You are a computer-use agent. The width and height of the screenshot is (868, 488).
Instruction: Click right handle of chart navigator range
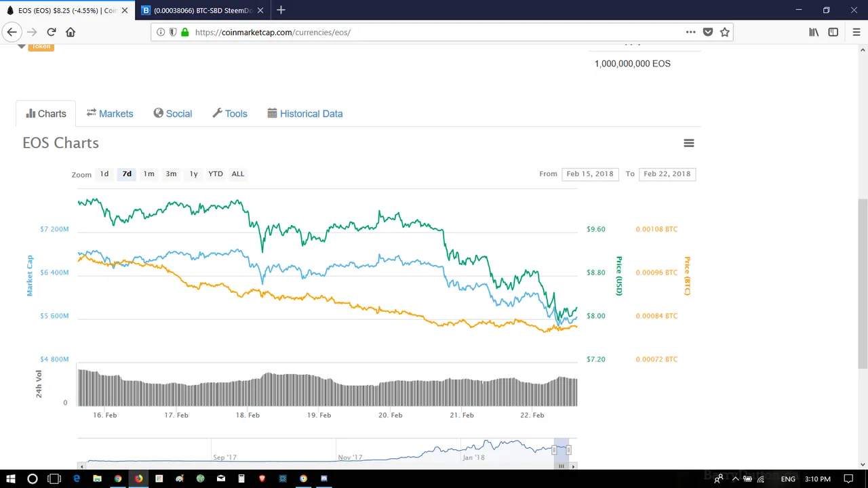(568, 450)
